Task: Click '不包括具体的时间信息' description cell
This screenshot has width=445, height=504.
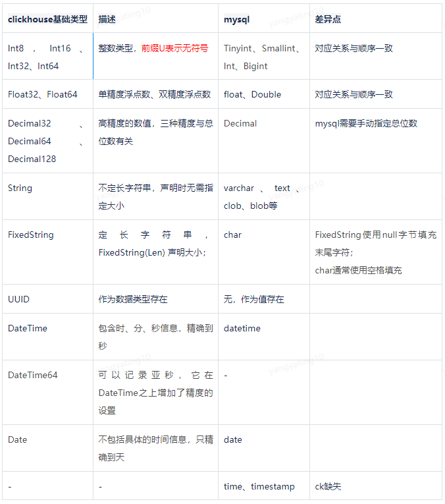Action: point(155,448)
